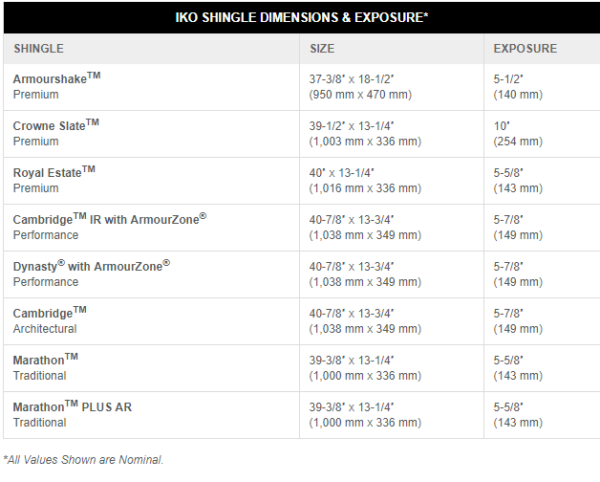Viewport: 600px width, 482px height.
Task: Click the SHINGLE column header
Action: (x=39, y=48)
